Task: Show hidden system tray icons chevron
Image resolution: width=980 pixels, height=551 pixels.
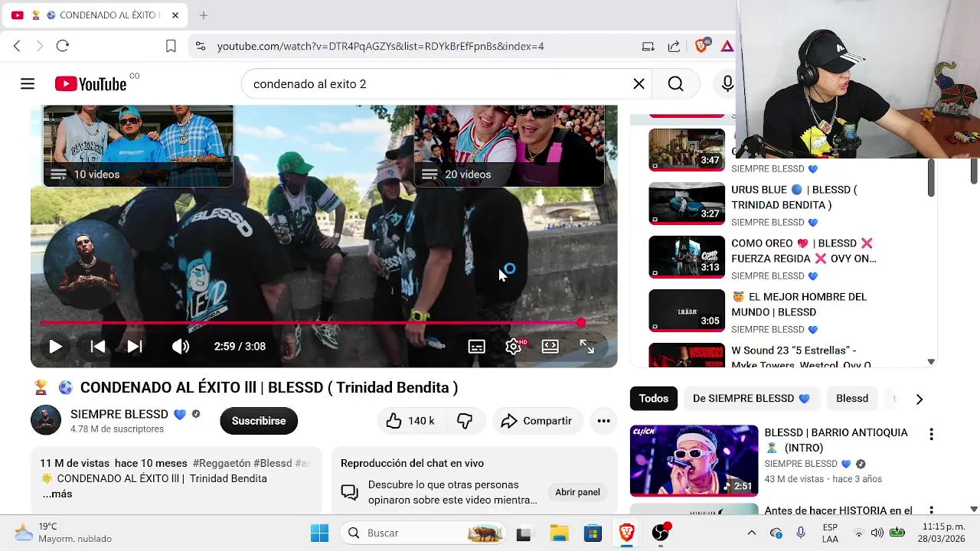Action: [751, 533]
